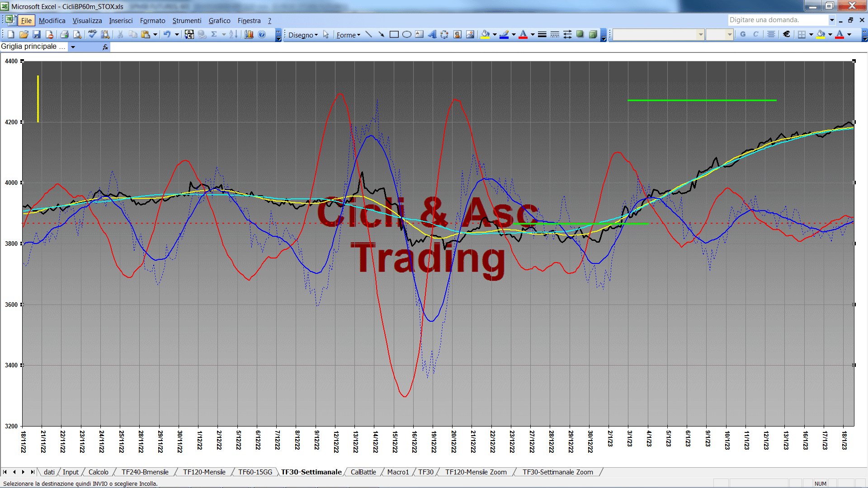Image resolution: width=868 pixels, height=488 pixels.
Task: Open the Disegno draw menu
Action: [x=303, y=35]
